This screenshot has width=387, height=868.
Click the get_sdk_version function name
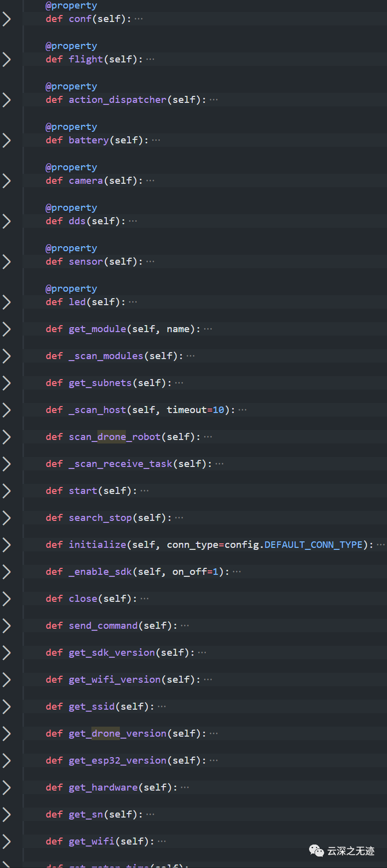pyautogui.click(x=112, y=653)
